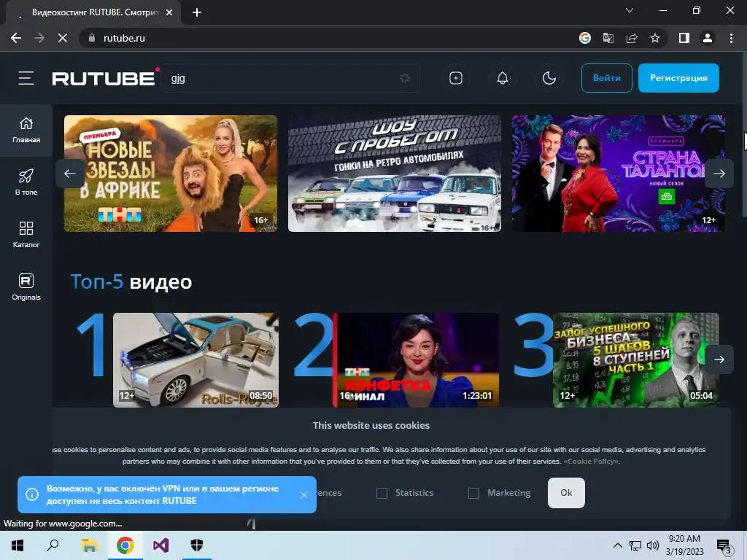
Task: Open the tab search chevron
Action: [630, 10]
